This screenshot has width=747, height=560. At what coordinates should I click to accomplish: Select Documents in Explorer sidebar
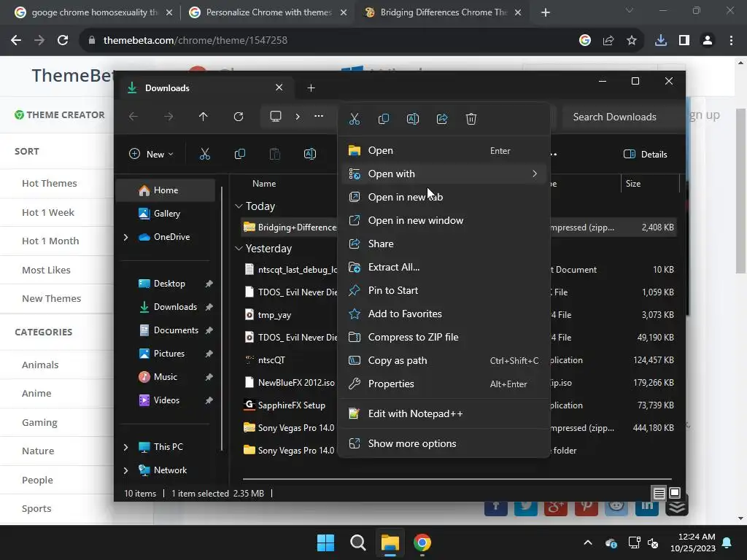166,330
